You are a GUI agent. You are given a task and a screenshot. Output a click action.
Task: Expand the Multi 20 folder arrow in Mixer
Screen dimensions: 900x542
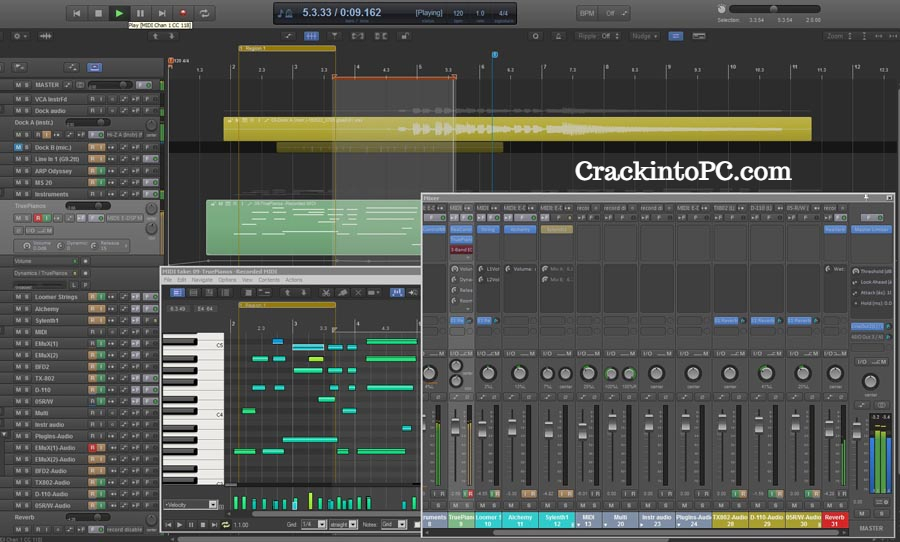606,525
